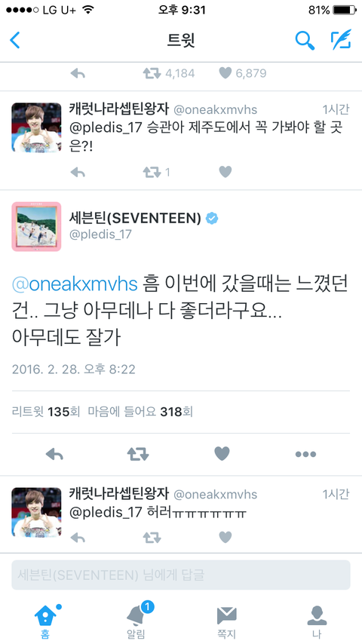Show the 318 likes list

[140, 412]
